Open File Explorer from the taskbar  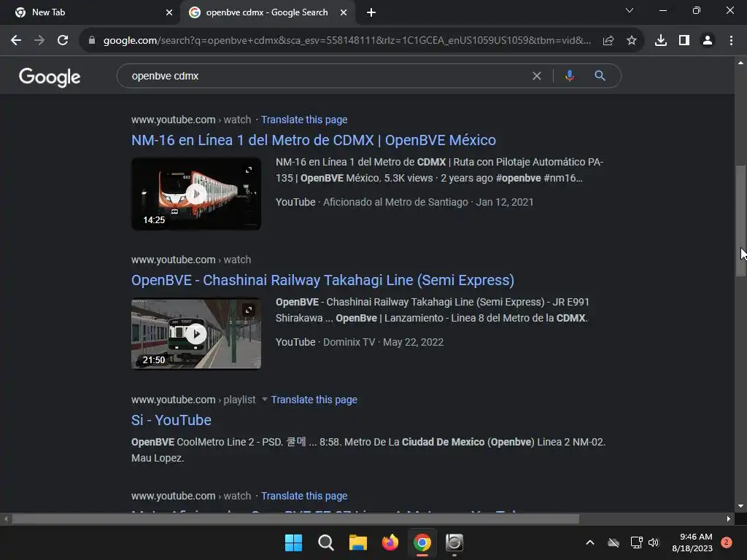tap(357, 542)
